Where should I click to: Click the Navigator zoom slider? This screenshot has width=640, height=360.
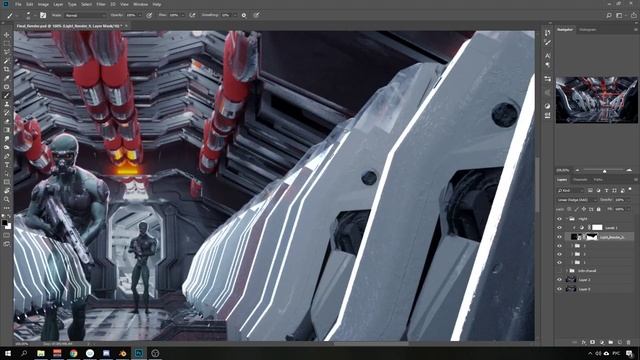[604, 170]
